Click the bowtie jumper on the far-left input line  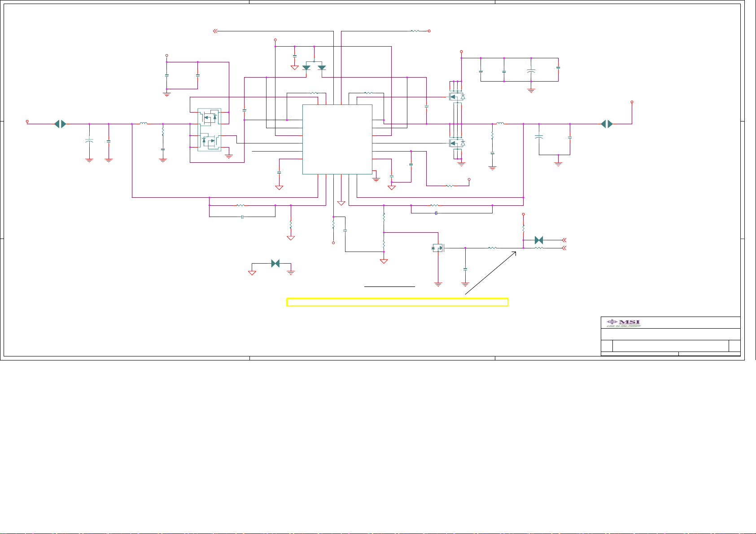coord(60,124)
